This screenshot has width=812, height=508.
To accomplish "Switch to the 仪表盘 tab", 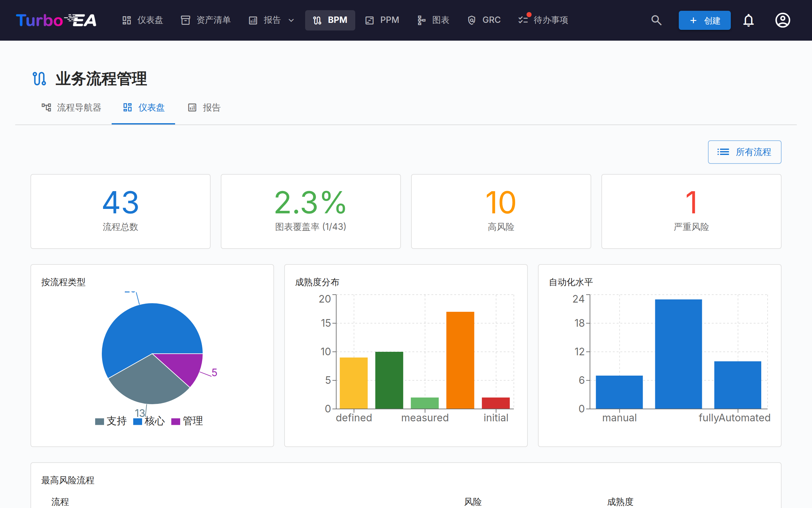I will [x=143, y=108].
